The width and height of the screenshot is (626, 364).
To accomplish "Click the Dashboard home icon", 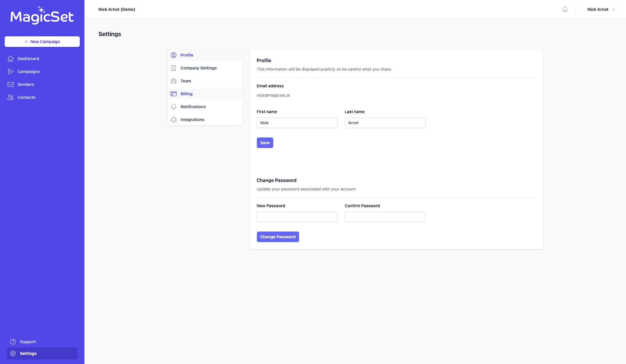I will (11, 59).
